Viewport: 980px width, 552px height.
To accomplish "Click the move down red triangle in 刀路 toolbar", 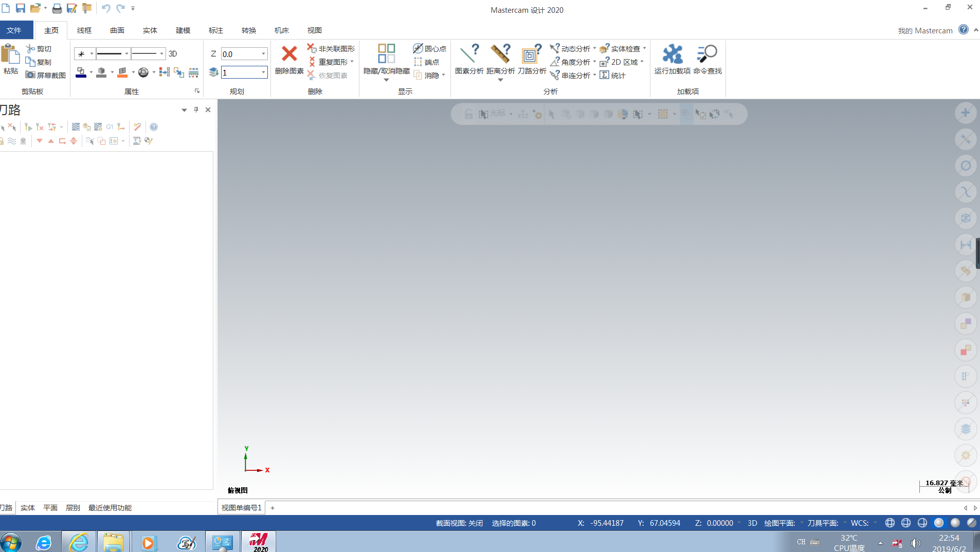I will (40, 141).
